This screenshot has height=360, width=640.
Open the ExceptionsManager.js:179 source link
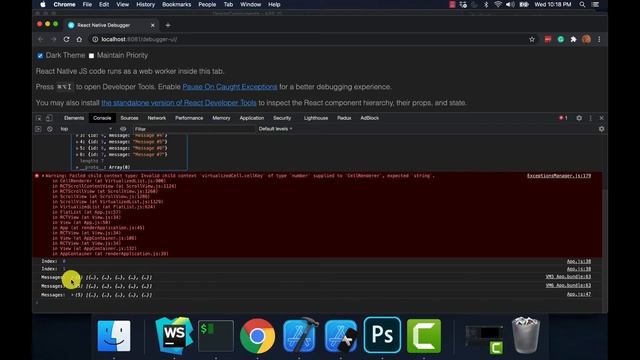click(559, 176)
